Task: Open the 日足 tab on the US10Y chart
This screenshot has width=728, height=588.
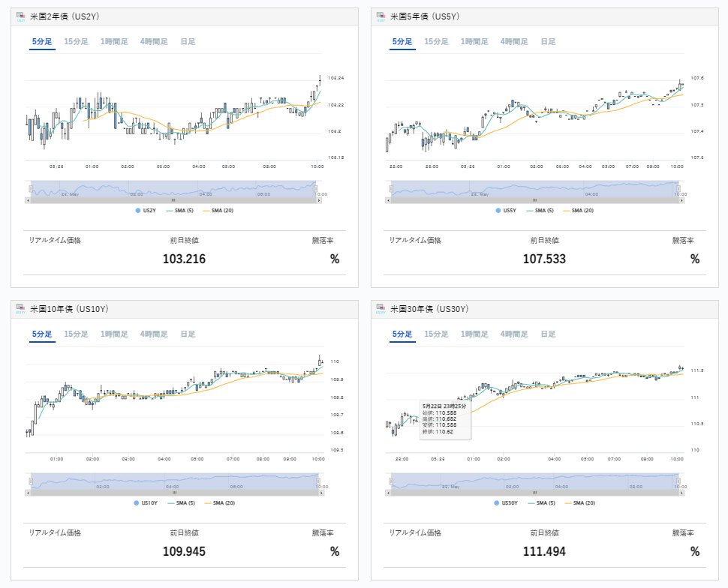Action: coord(188,334)
